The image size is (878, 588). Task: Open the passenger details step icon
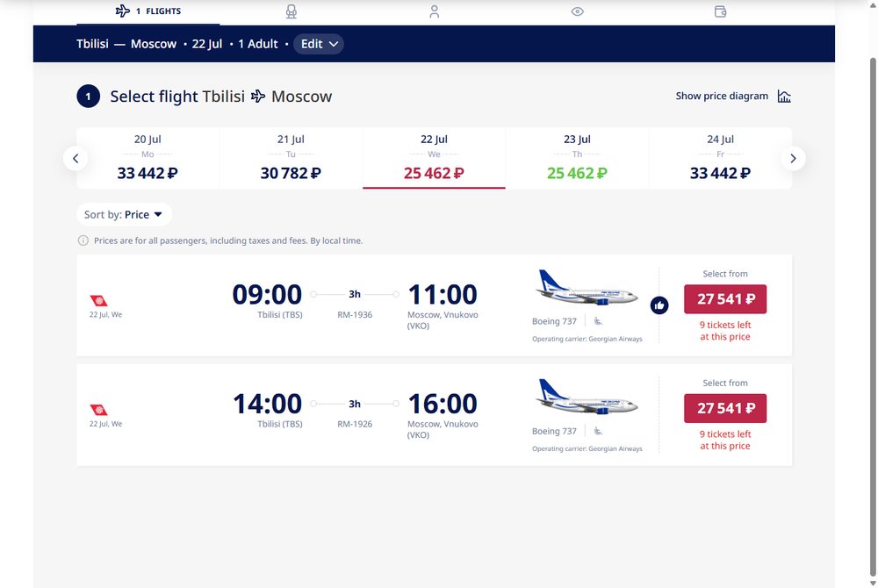(434, 11)
